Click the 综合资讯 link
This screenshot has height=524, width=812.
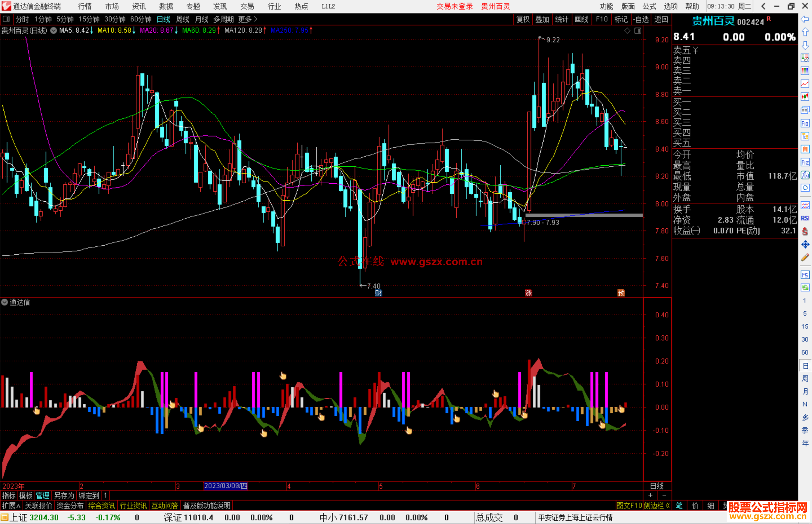point(101,506)
